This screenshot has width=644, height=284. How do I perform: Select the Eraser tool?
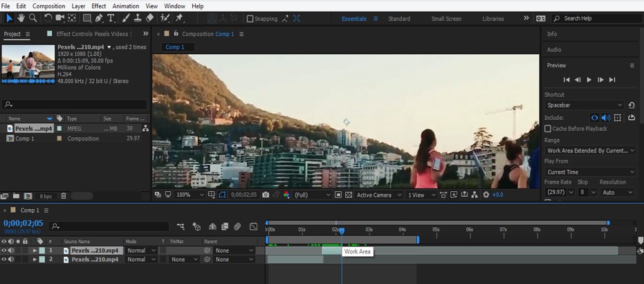[x=150, y=18]
